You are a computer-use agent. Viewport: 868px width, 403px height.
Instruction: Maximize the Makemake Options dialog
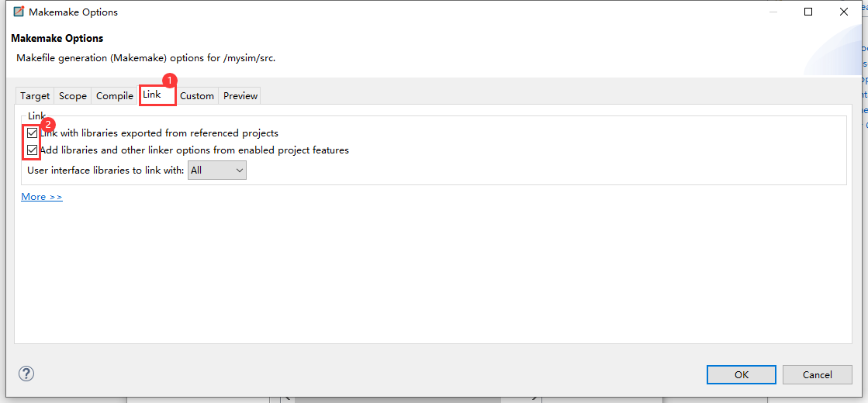click(x=808, y=12)
